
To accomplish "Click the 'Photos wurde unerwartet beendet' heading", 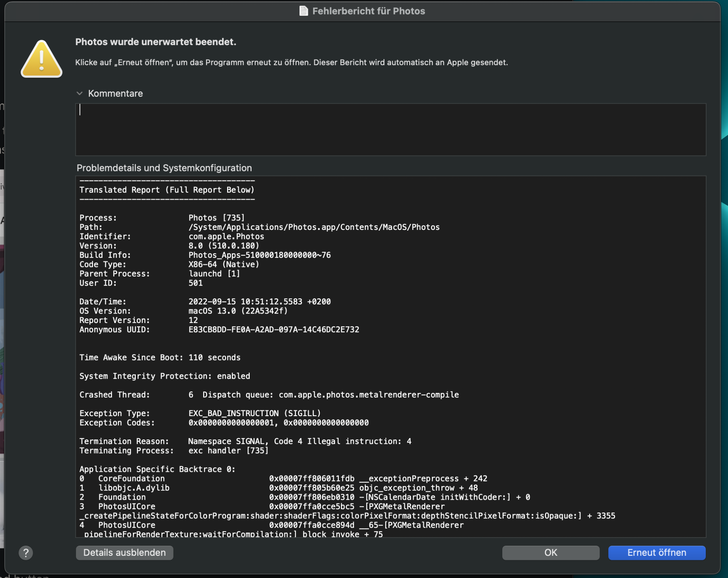I will pyautogui.click(x=156, y=42).
